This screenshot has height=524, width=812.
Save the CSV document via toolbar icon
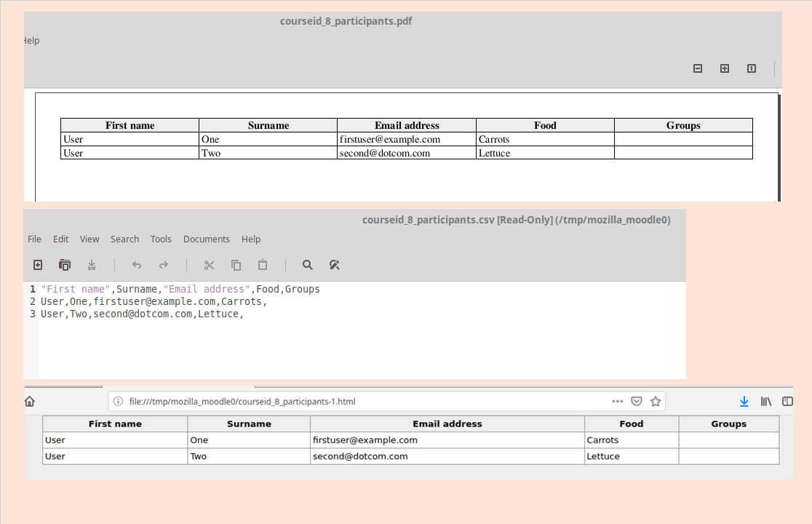[x=92, y=265]
